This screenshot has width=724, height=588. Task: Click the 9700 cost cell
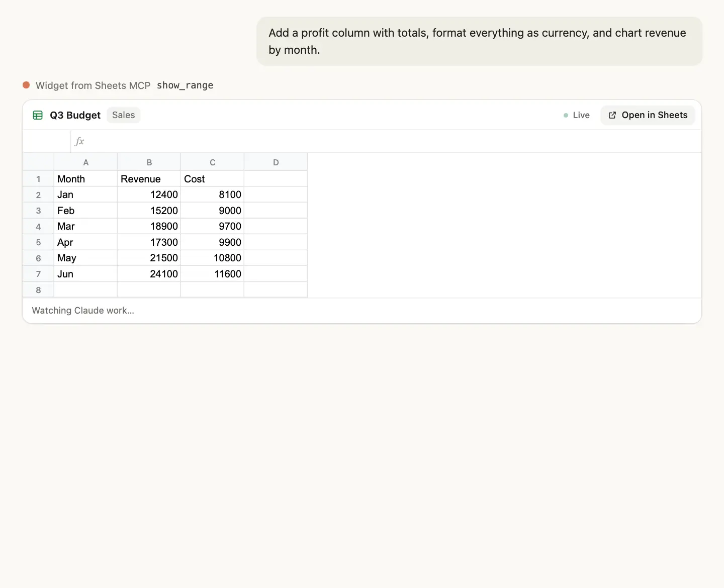click(x=213, y=226)
